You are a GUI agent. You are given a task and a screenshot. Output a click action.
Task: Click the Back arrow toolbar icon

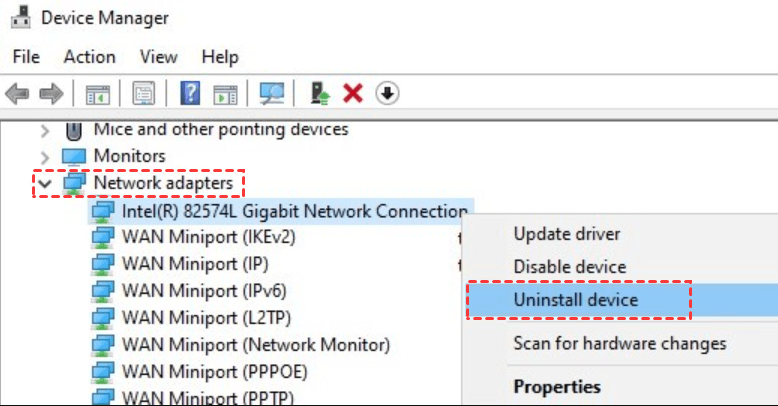(x=17, y=94)
